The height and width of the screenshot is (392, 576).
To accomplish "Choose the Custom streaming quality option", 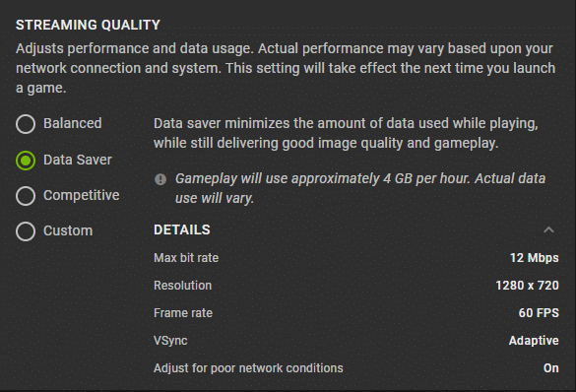I will (26, 231).
